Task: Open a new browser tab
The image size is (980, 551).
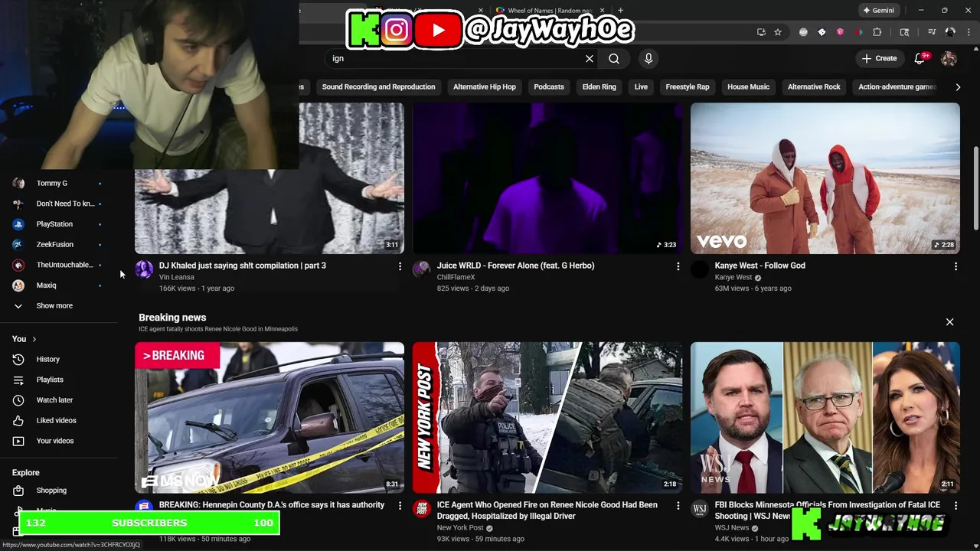Action: point(620,11)
